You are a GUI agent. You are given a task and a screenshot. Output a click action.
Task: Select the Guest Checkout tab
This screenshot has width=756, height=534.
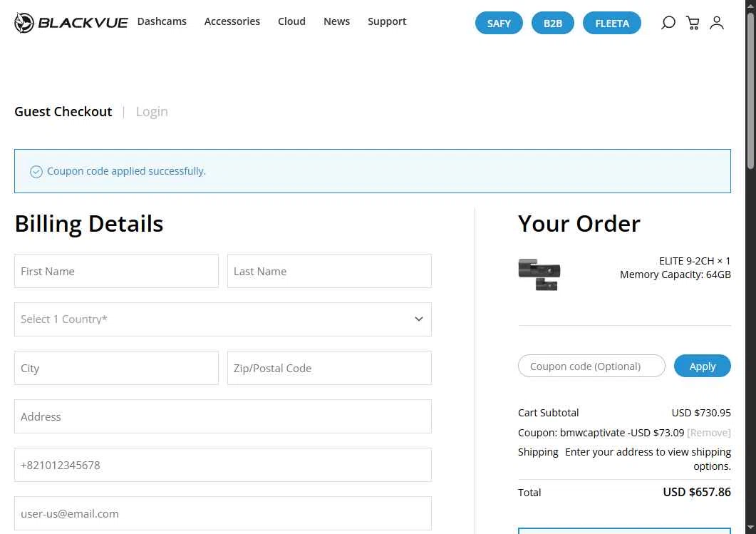(x=63, y=111)
